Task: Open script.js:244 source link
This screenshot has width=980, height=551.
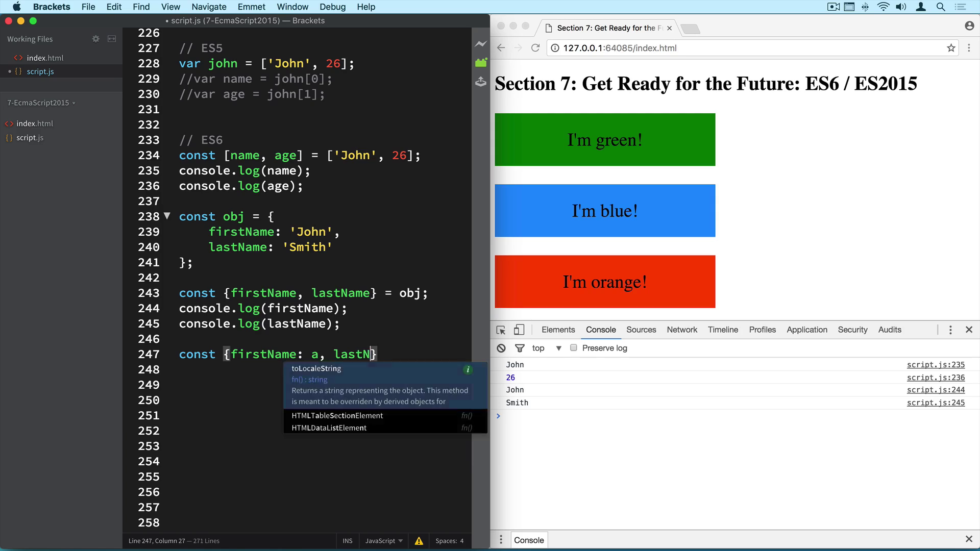Action: coord(936,390)
